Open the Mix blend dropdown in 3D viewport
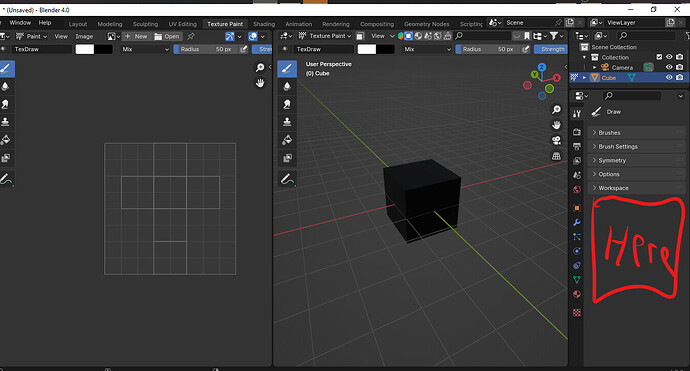The width and height of the screenshot is (690, 371). point(428,49)
